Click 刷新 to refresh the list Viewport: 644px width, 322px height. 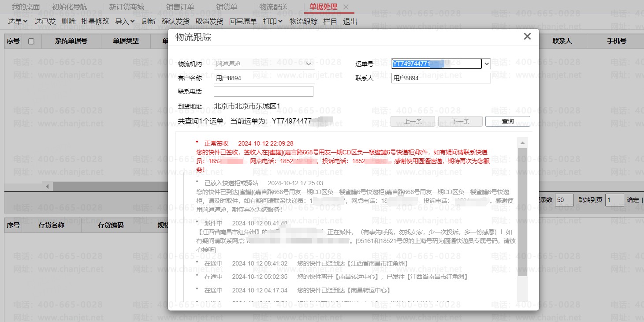click(x=149, y=21)
